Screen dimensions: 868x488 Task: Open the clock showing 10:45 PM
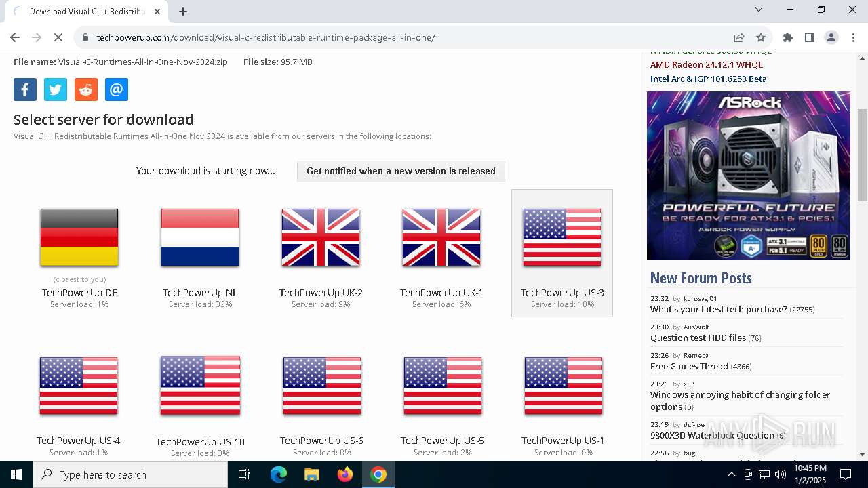(810, 474)
